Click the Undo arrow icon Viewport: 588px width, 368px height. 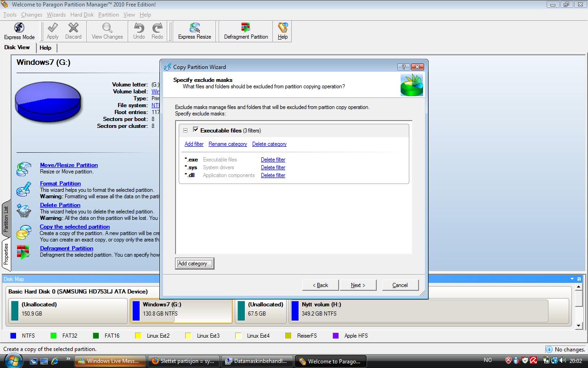click(139, 28)
